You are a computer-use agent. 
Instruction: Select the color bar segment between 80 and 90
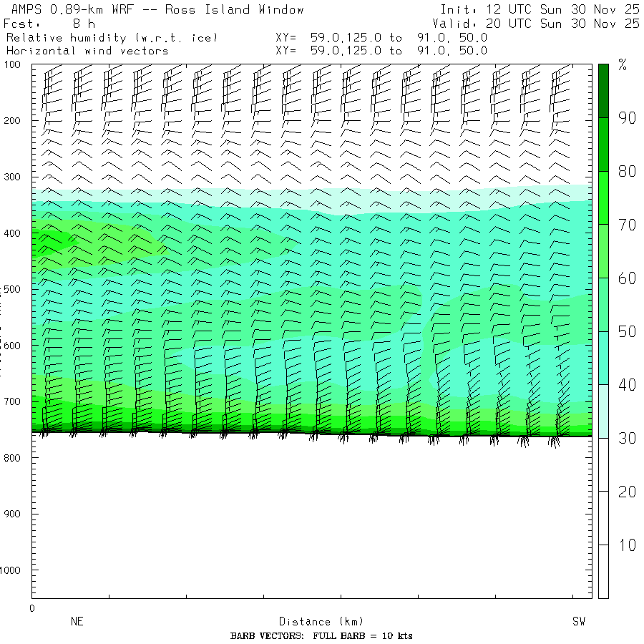point(604,145)
